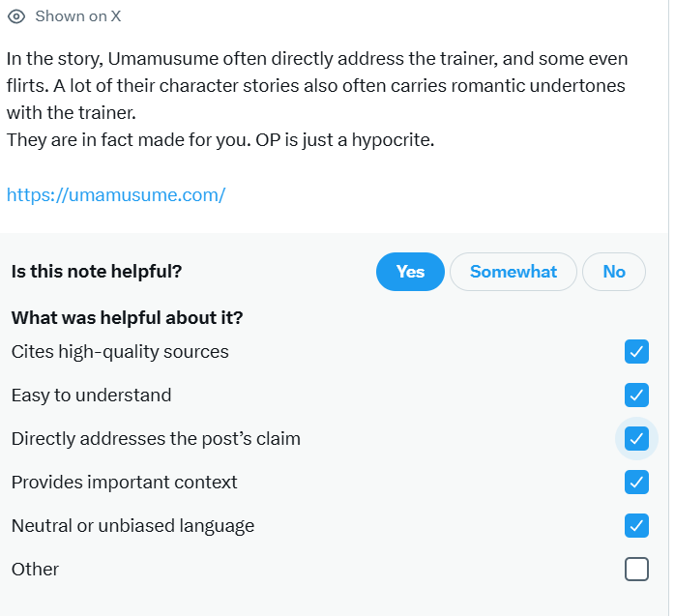Click the Easy to understand label
The width and height of the screenshot is (675, 616).
click(91, 396)
